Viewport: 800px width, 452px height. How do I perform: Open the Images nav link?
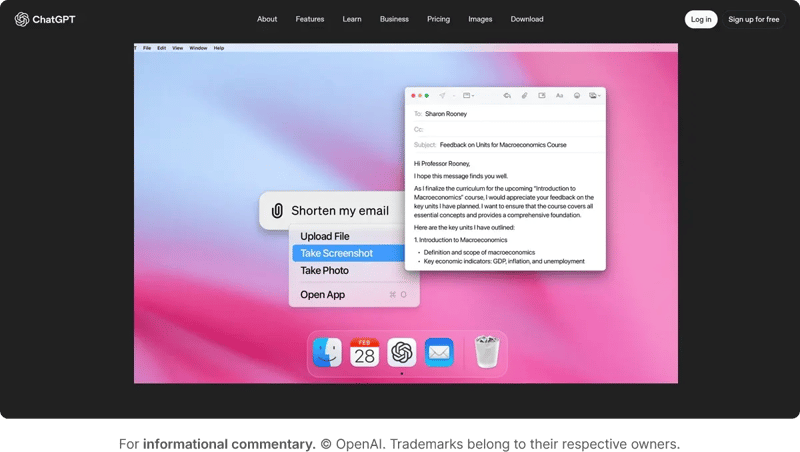pos(480,19)
